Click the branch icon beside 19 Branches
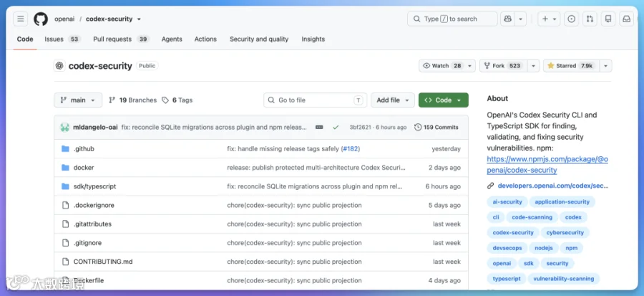The image size is (644, 296). (112, 100)
